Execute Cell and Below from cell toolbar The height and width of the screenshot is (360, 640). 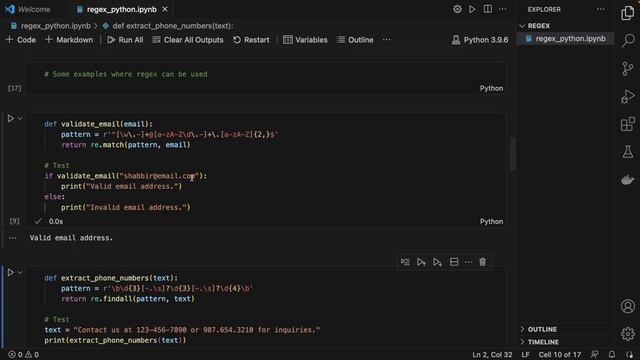click(x=437, y=262)
